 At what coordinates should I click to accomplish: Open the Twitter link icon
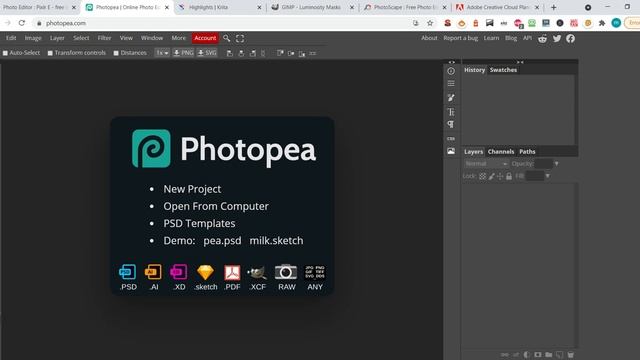(557, 38)
